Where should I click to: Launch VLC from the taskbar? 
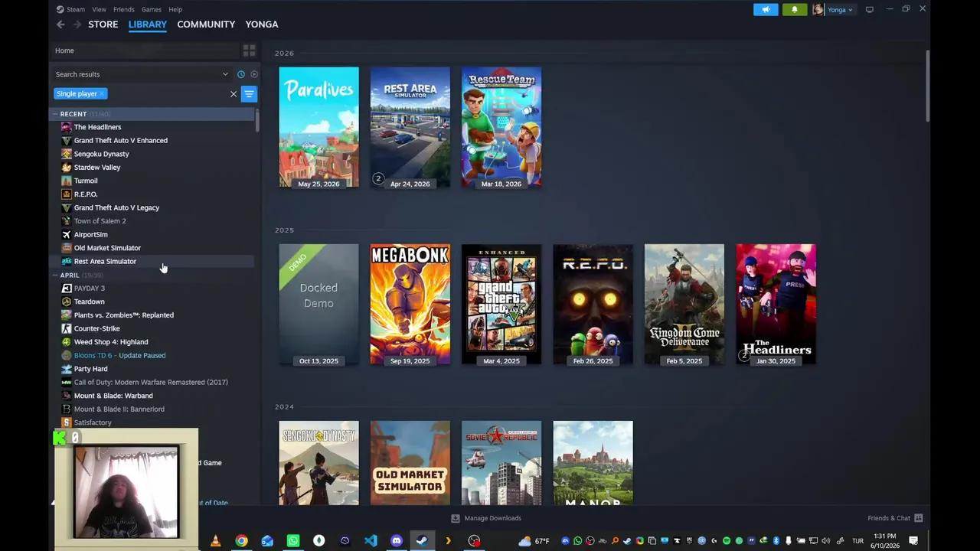point(216,541)
